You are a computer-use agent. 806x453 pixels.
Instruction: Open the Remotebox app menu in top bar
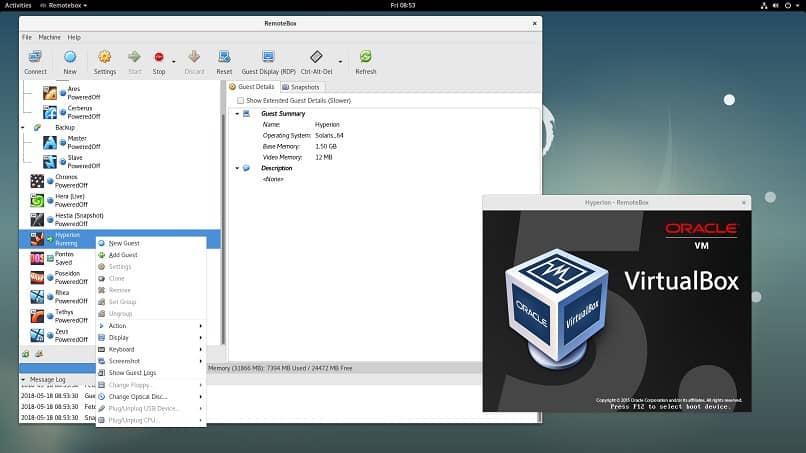[64, 5]
